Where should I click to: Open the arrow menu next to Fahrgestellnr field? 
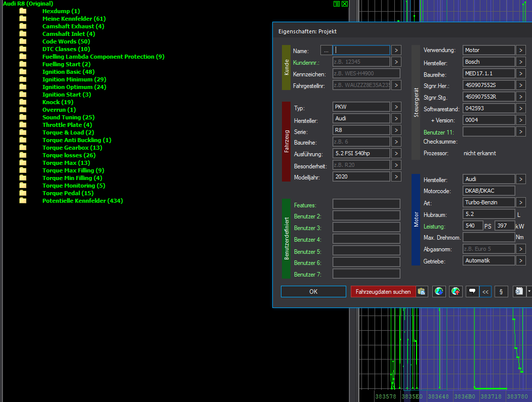396,85
